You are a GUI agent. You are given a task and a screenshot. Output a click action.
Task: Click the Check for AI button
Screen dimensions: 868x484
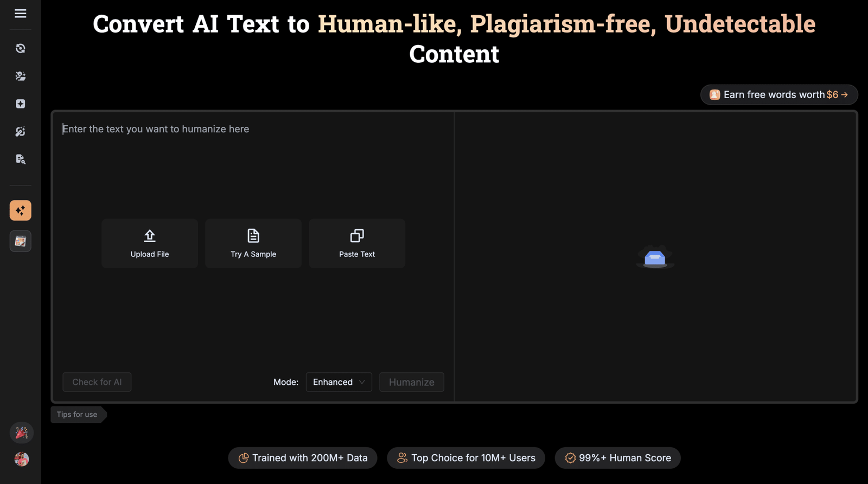(x=97, y=382)
